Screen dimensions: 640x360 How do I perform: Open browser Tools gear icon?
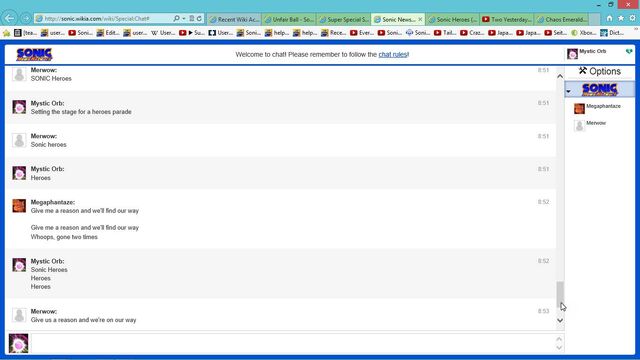pyautogui.click(x=632, y=18)
